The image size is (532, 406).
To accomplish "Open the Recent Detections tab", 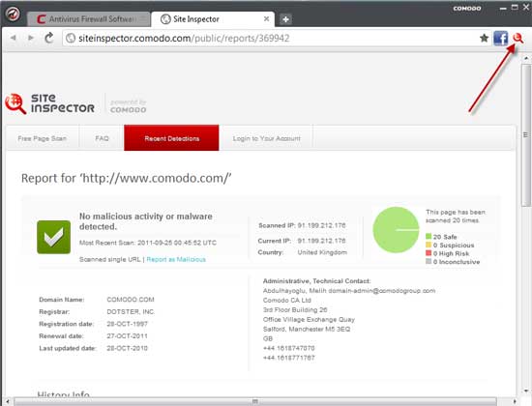I will click(171, 137).
